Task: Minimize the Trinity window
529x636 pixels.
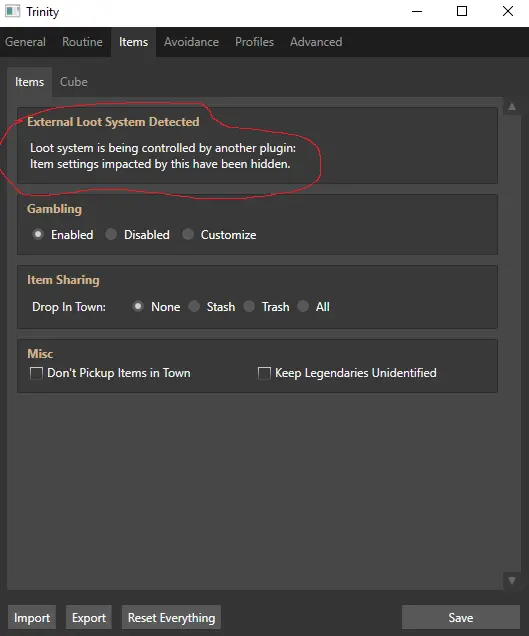Action: coord(417,11)
